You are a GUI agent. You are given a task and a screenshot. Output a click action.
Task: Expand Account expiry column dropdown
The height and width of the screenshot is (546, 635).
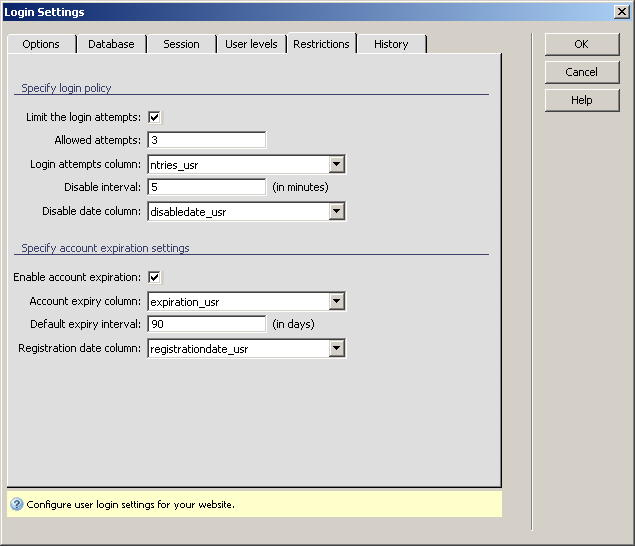tap(337, 301)
